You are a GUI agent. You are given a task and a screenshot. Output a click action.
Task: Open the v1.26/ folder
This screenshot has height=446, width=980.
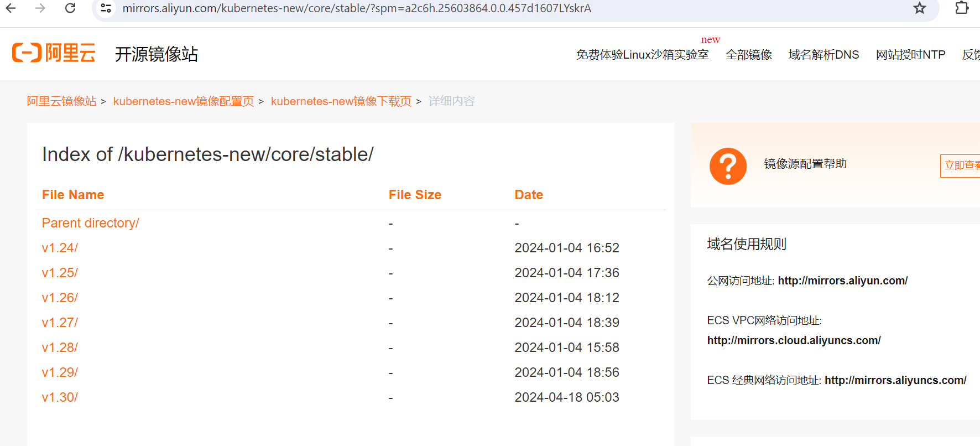(60, 298)
